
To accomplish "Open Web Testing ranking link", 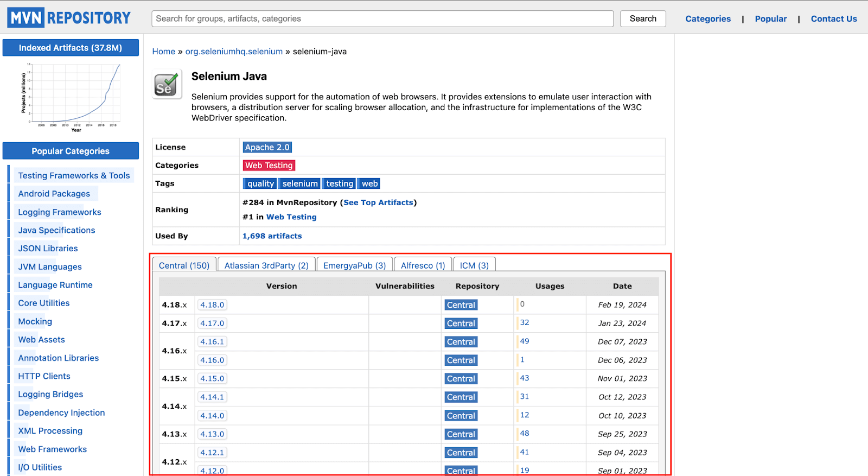I will pyautogui.click(x=291, y=217).
